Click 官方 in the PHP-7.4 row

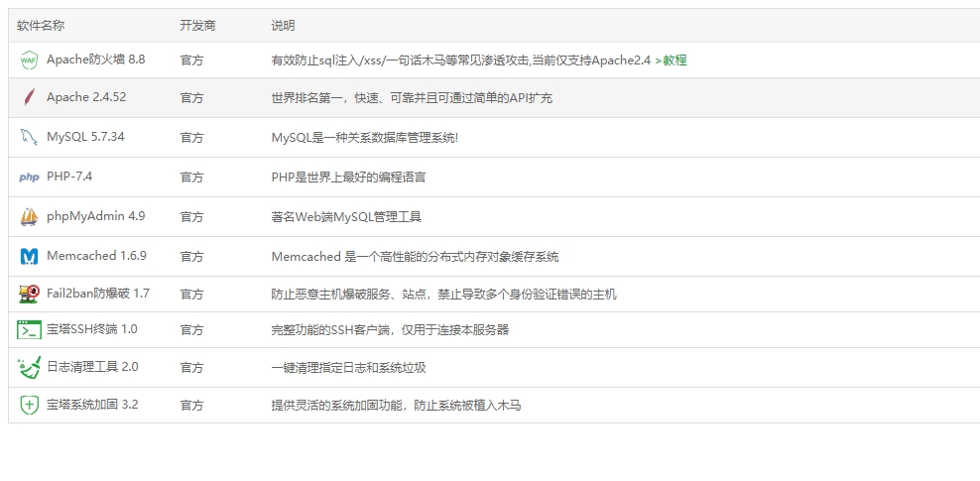[191, 177]
